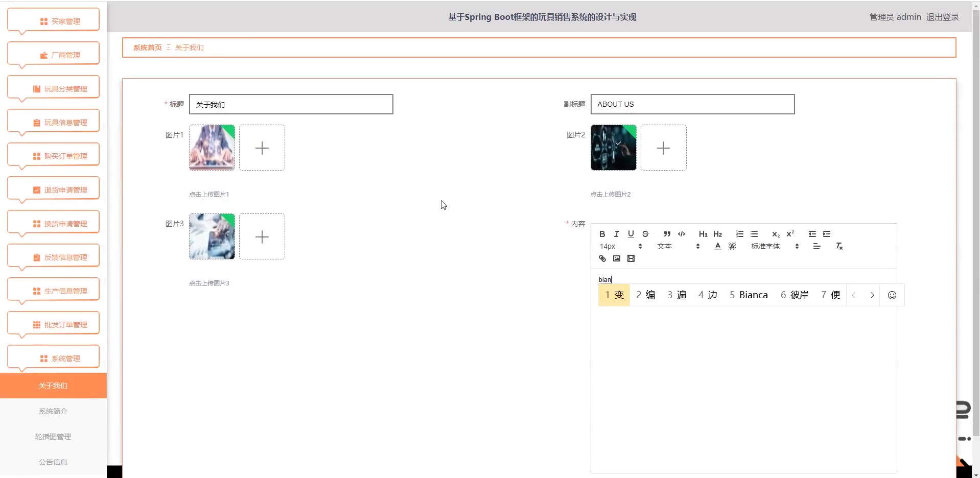Screen dimensions: 980x478
Task: Go to next IME candidate page
Action: (x=872, y=295)
